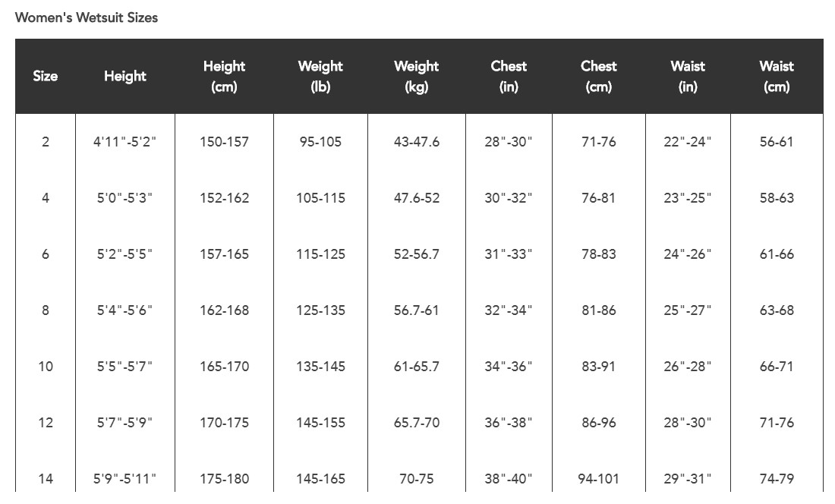
Task: Select the 145-155 weight cell
Action: 320,423
